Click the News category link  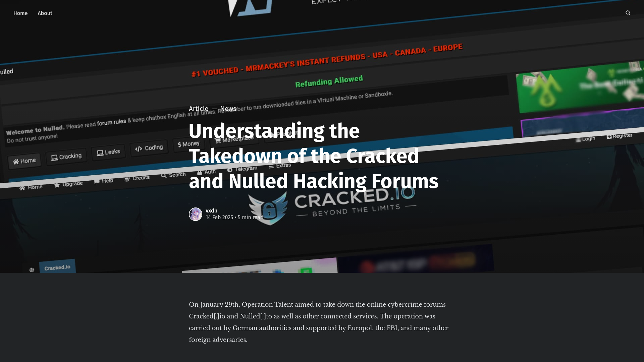228,109
